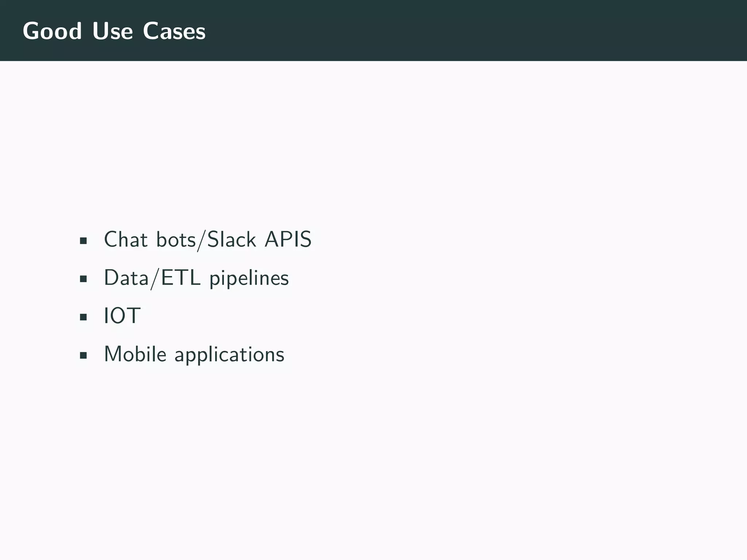
Task: Click the square bullet beside IOT
Action: (83, 317)
